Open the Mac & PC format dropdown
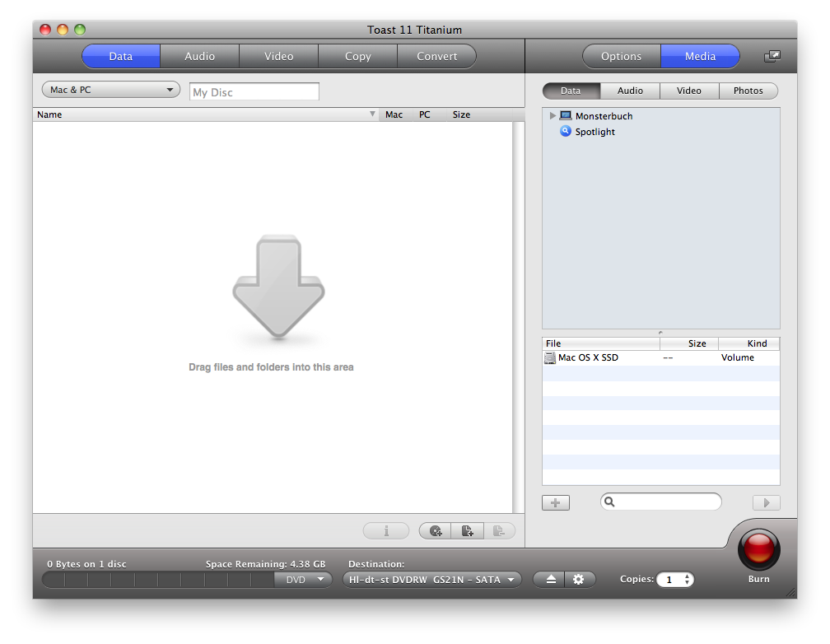Viewport: 830px width, 644px height. click(111, 90)
